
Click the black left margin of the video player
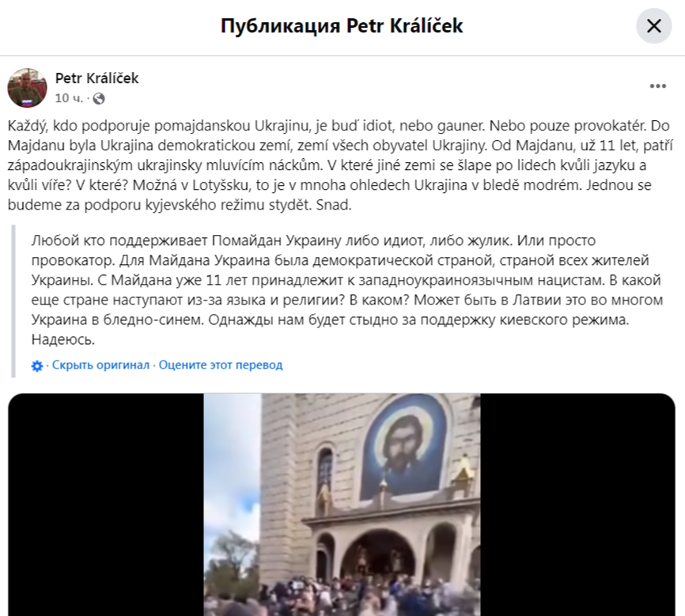click(106, 505)
